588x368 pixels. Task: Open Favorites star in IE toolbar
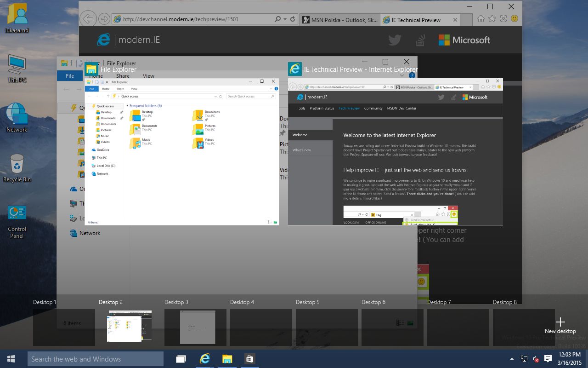(492, 19)
